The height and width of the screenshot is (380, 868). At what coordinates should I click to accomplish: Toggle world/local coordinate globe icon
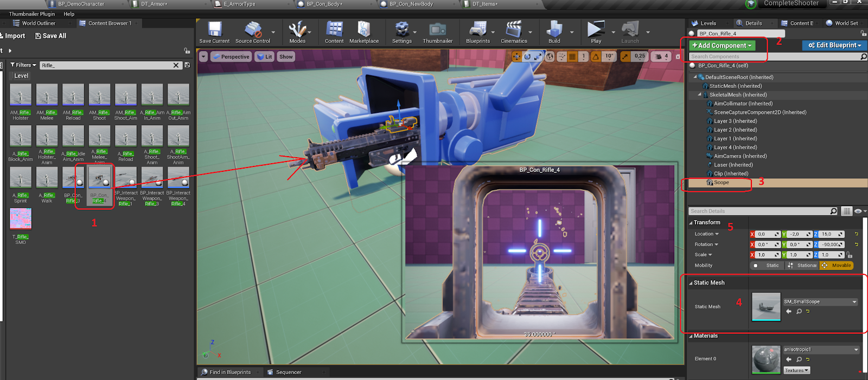click(x=550, y=56)
